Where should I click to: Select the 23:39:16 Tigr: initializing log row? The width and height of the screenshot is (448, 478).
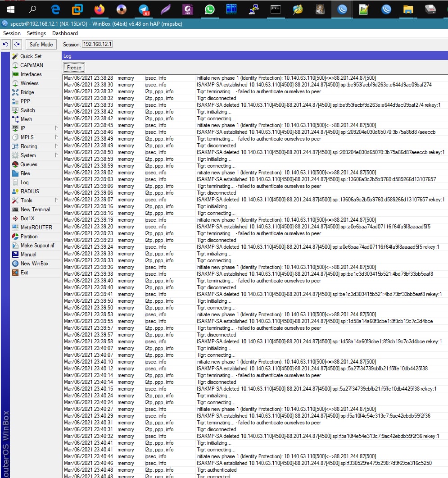[x=255, y=206]
